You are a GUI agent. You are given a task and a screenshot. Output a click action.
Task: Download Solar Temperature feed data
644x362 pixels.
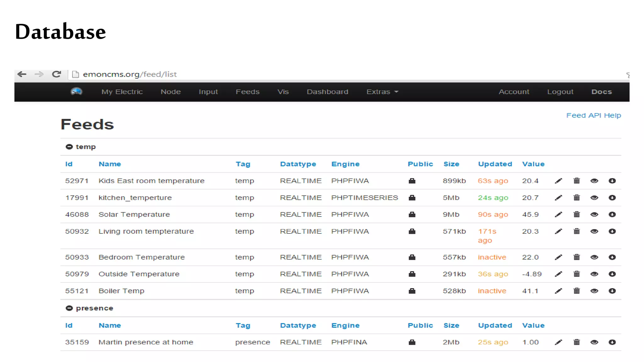click(x=612, y=215)
